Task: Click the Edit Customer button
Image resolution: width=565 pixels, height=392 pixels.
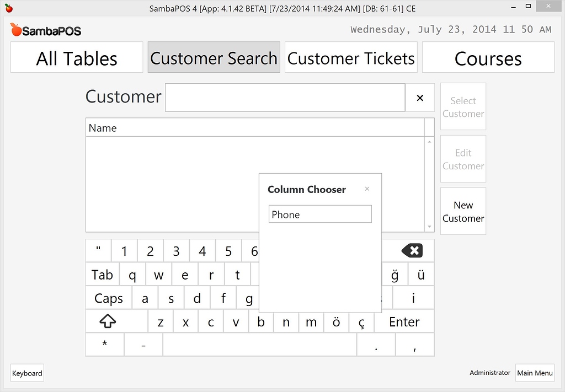Action: pyautogui.click(x=463, y=159)
